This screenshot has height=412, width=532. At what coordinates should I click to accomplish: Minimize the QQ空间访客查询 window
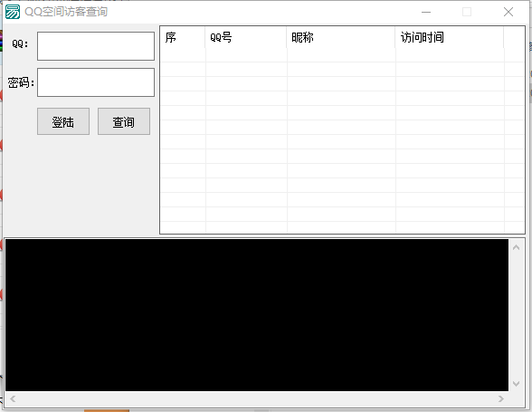pos(426,12)
